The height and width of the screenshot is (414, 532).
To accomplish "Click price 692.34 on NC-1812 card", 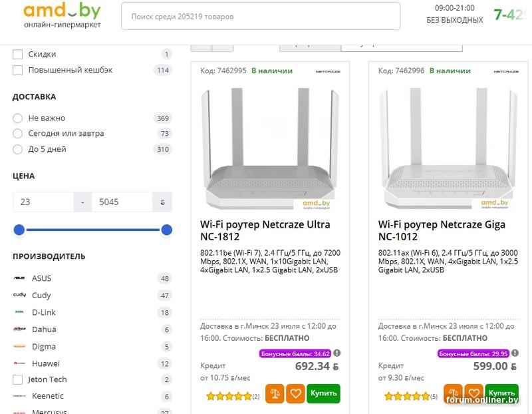I will pos(317,367).
